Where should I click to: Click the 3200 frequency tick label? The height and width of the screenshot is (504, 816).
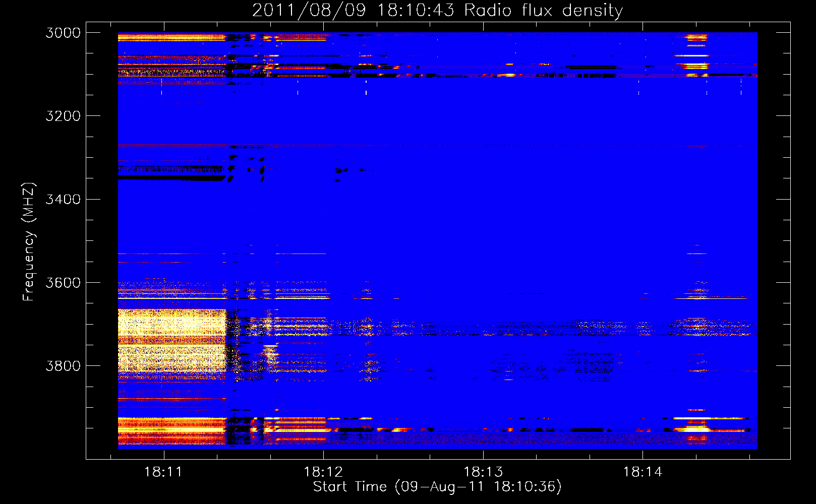pyautogui.click(x=63, y=116)
